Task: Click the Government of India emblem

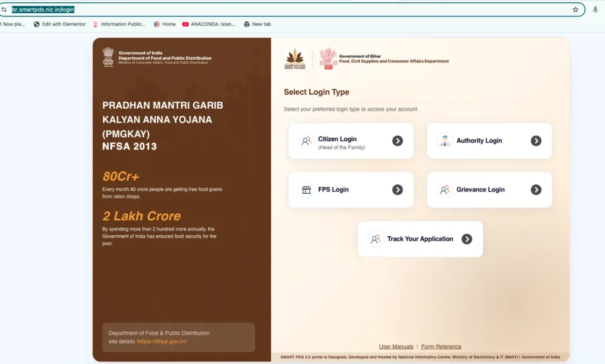Action: click(x=108, y=57)
